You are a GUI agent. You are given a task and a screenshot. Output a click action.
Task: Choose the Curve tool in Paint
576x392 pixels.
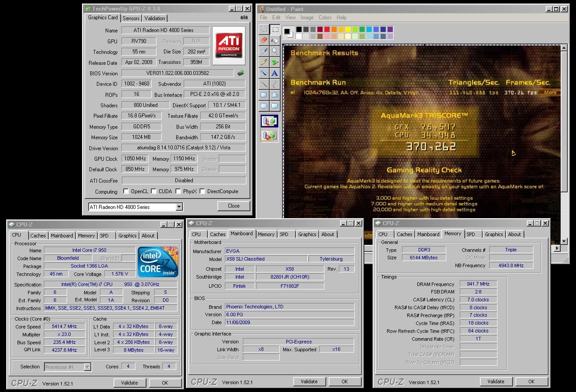tap(275, 84)
